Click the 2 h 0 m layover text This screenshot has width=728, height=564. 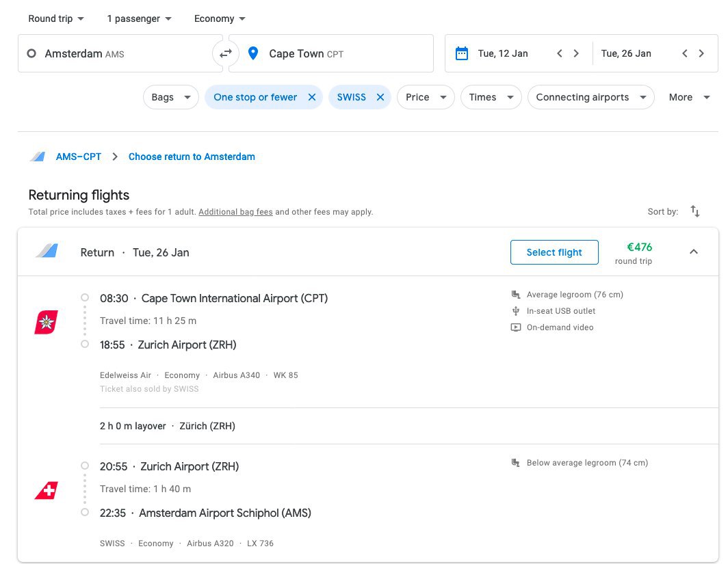(x=133, y=426)
